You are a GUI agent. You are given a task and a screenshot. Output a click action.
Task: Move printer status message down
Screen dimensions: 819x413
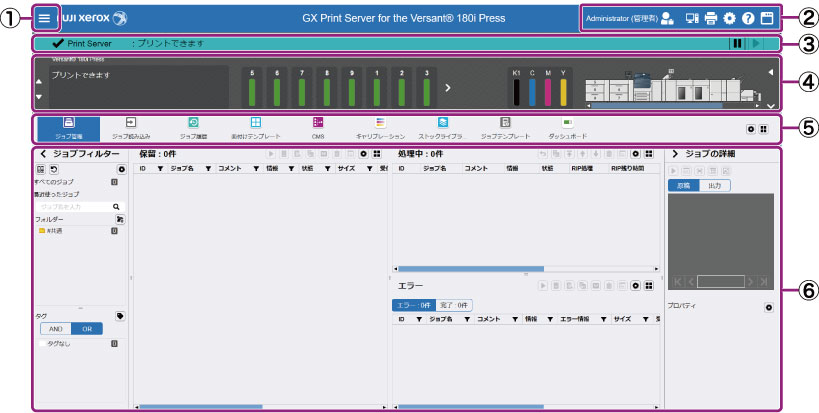tap(39, 97)
